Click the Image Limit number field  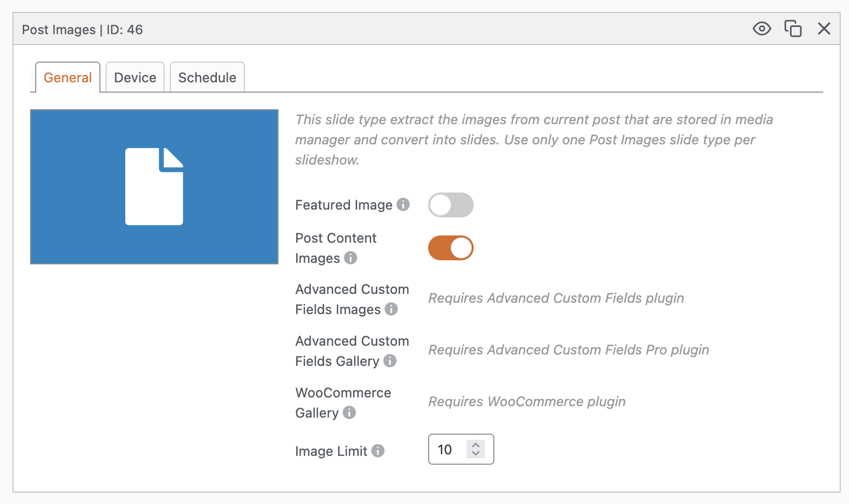click(448, 450)
